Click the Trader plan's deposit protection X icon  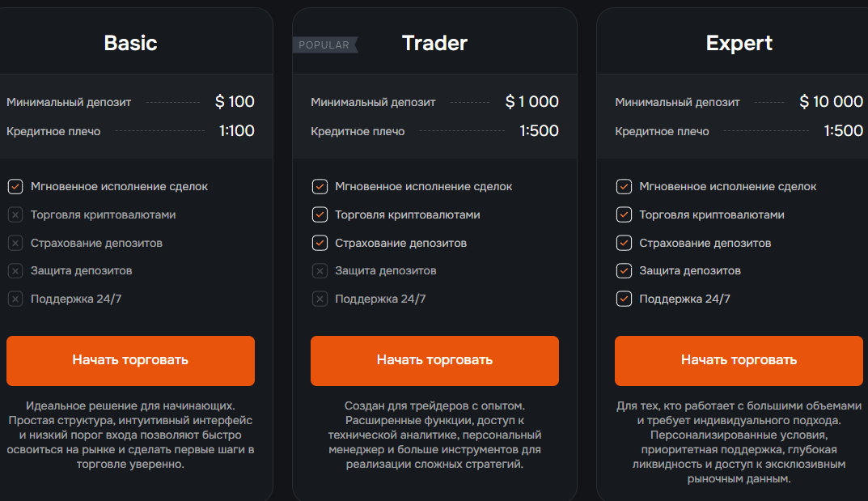coord(320,271)
